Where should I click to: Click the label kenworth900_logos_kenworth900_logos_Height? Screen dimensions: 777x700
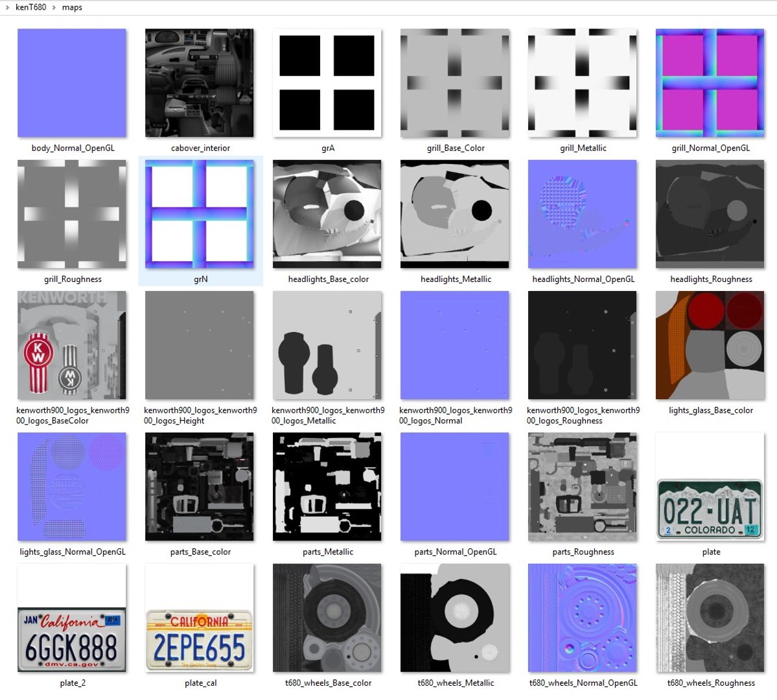coord(200,415)
